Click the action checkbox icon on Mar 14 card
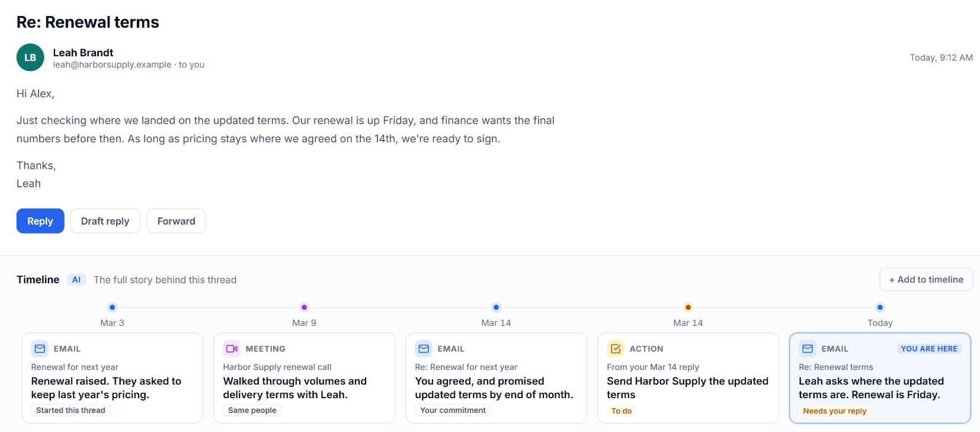The image size is (980, 432). click(x=616, y=348)
